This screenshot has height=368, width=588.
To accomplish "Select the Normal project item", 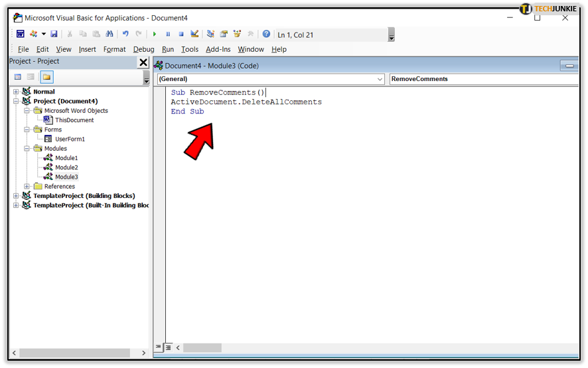I will (x=44, y=92).
